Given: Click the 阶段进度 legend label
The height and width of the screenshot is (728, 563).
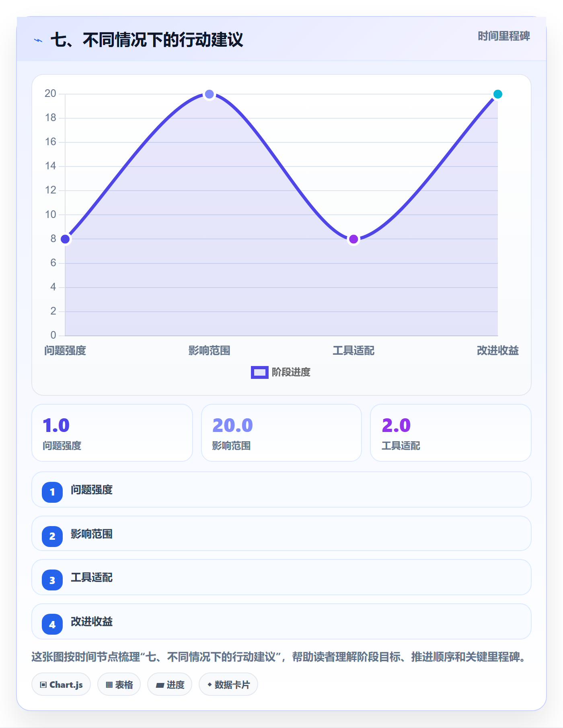Looking at the screenshot, I should tap(291, 372).
